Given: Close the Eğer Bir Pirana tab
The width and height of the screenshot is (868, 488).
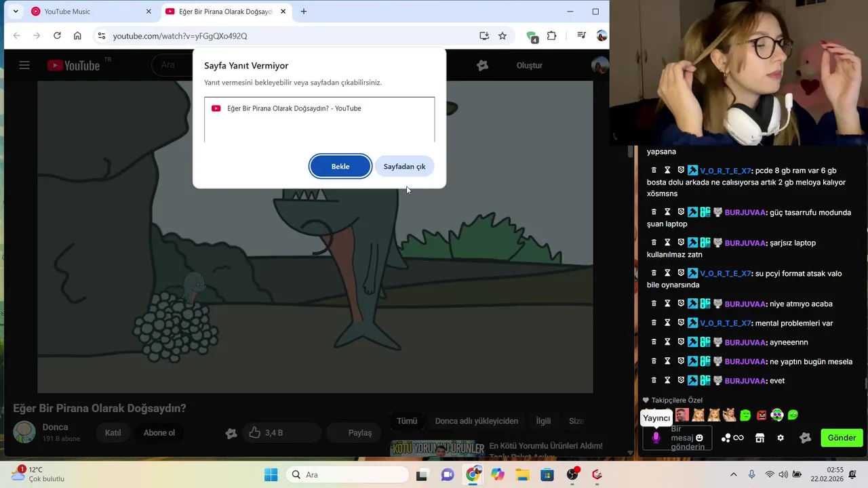Looking at the screenshot, I should tap(283, 12).
